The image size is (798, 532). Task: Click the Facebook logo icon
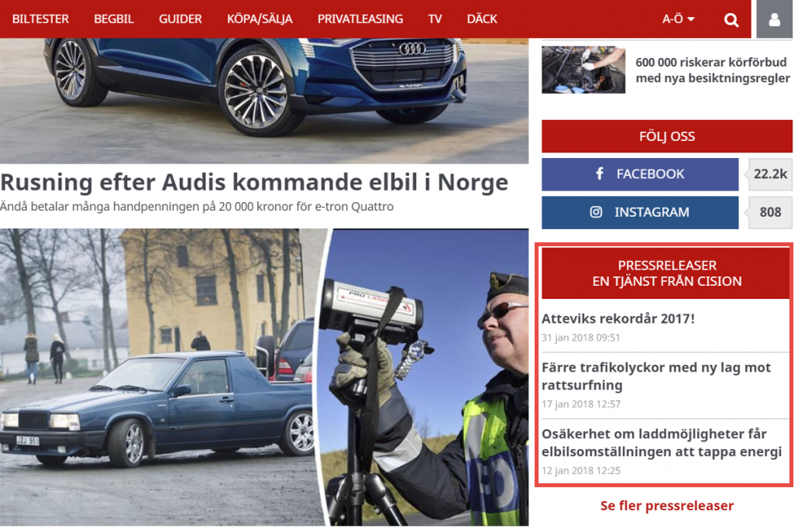pos(600,174)
